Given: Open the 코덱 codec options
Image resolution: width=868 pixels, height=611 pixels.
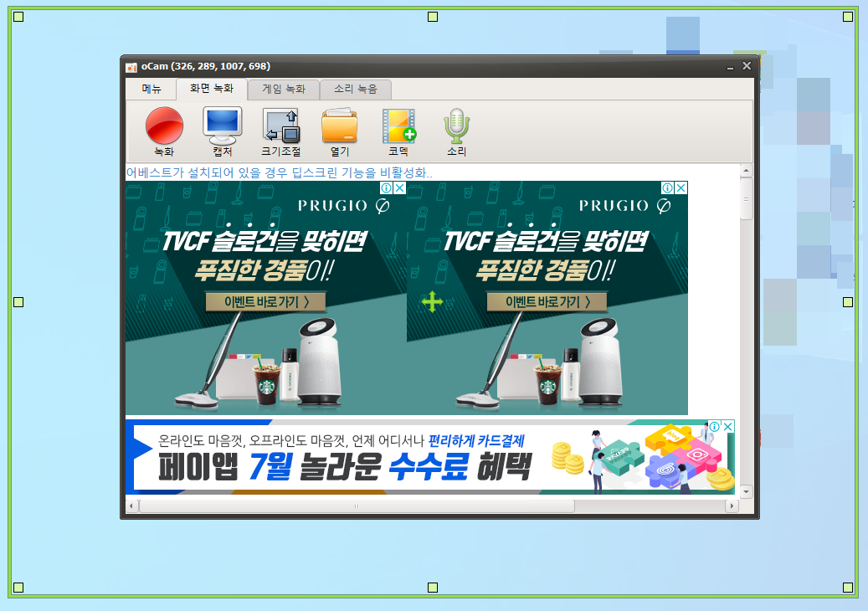Looking at the screenshot, I should (398, 131).
